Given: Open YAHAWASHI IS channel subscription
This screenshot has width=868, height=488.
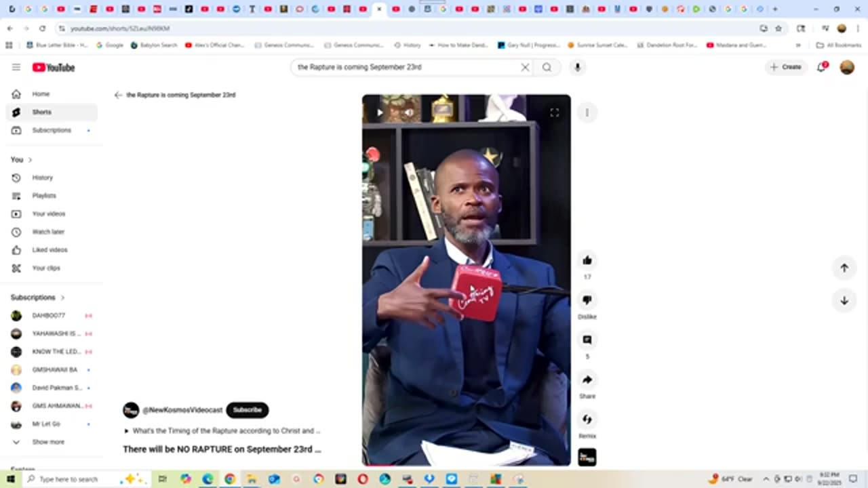Looking at the screenshot, I should click(52, 333).
